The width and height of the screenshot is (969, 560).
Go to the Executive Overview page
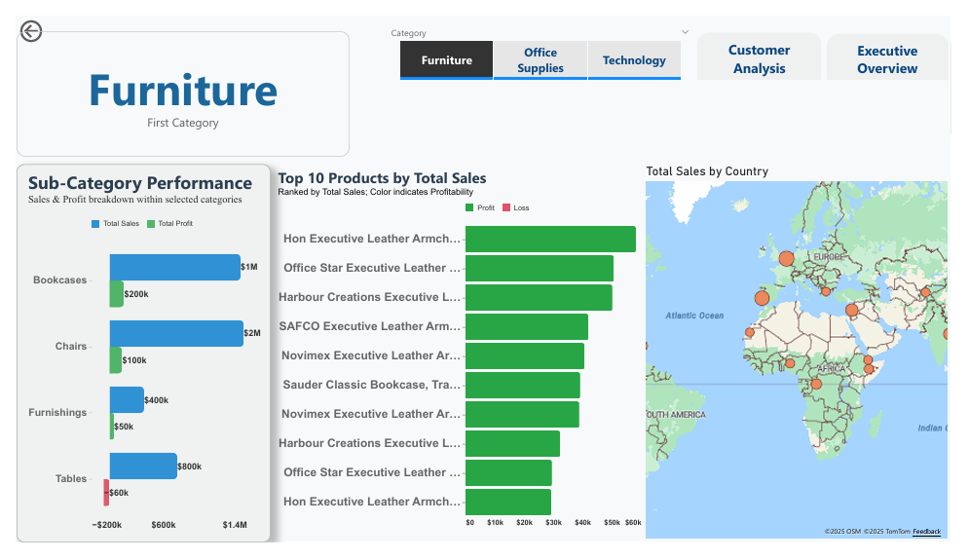(886, 59)
